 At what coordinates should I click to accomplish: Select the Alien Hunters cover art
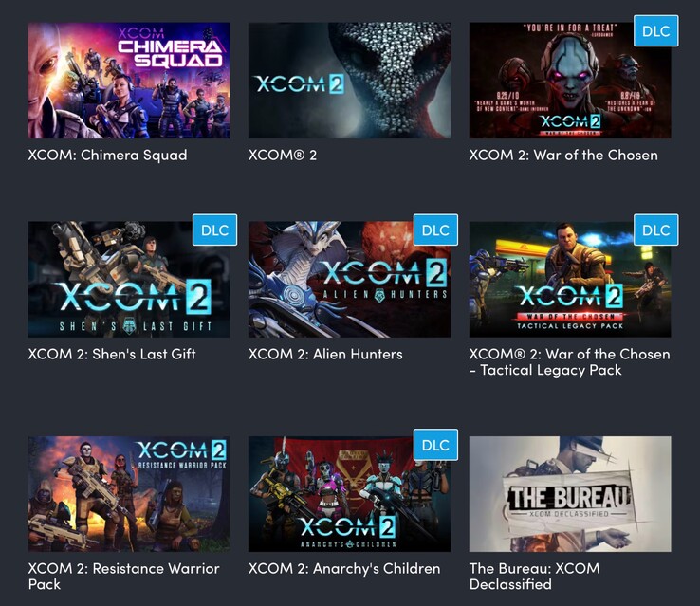(x=349, y=280)
